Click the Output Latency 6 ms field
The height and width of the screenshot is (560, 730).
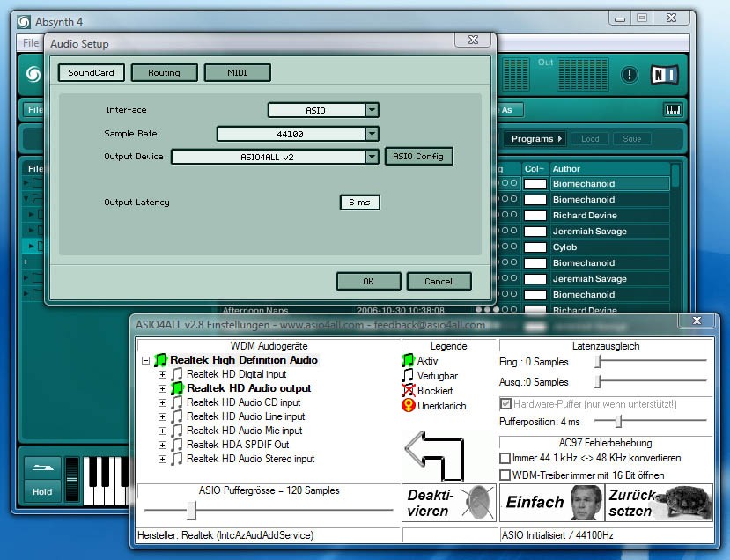[x=360, y=203]
